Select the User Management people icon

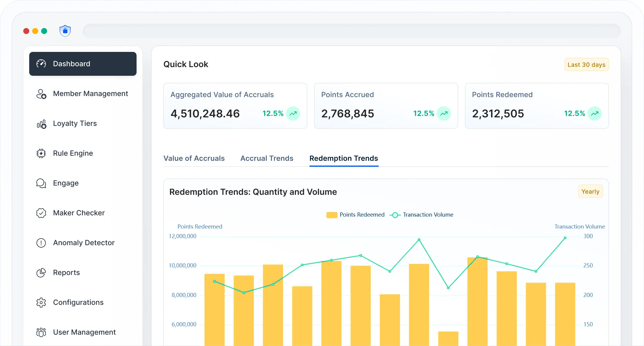pos(41,332)
